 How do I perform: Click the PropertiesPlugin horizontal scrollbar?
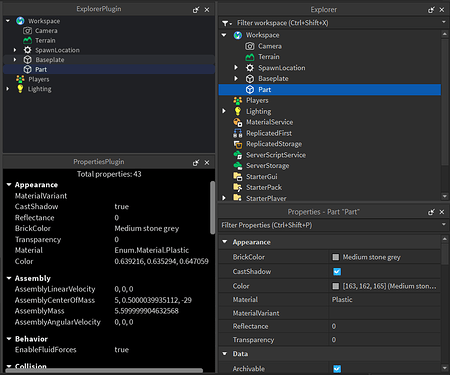point(104,370)
